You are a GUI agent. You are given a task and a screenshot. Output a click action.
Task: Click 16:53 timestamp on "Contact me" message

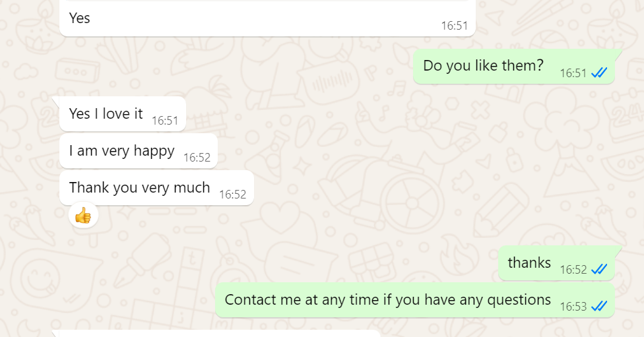tap(573, 307)
